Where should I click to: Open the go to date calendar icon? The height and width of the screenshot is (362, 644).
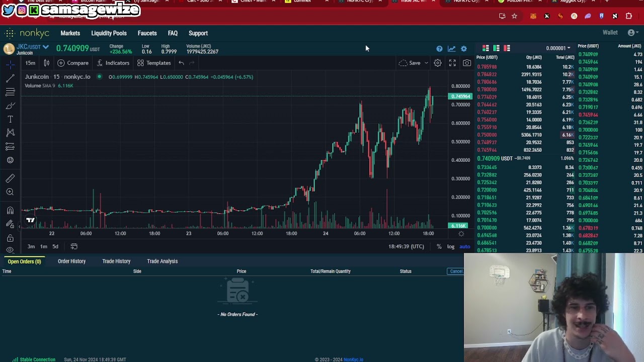pos(74,246)
